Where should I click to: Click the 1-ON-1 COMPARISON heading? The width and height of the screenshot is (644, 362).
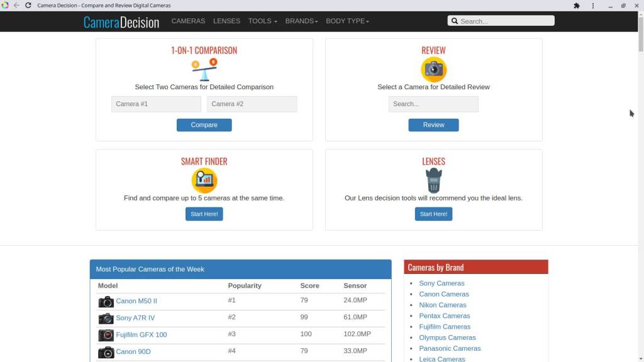point(204,50)
